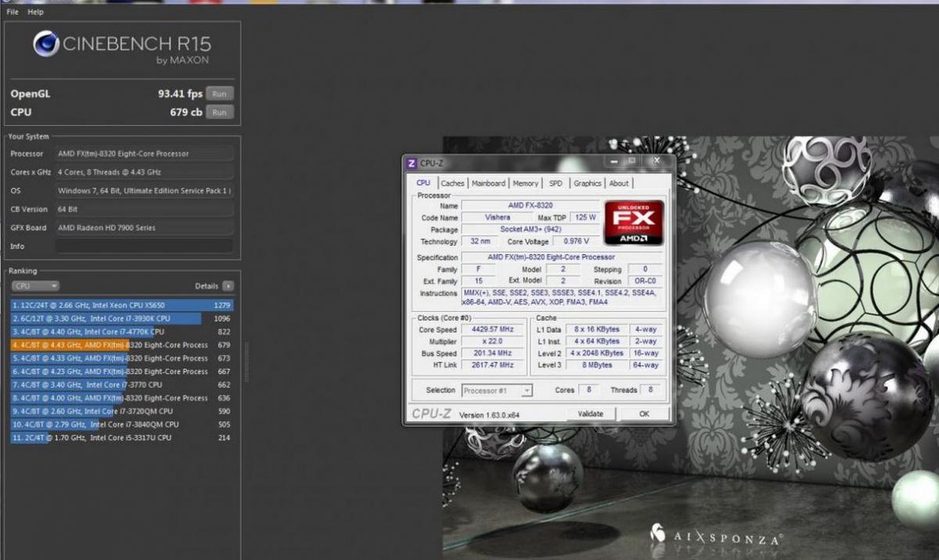Click the Code Name value Vishera
The image size is (939, 560).
pos(498,217)
